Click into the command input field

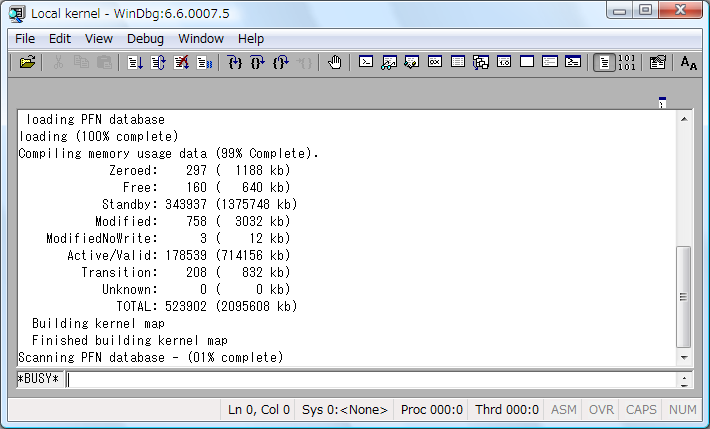(370, 380)
